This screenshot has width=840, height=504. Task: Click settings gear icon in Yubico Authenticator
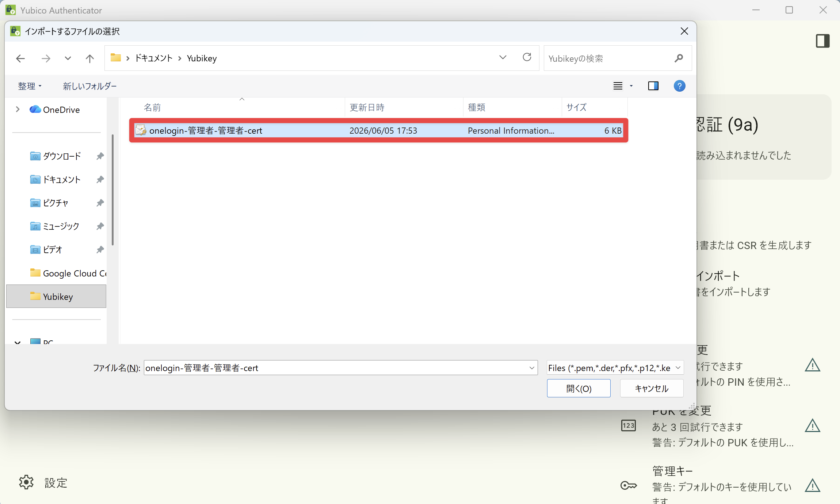(x=26, y=482)
